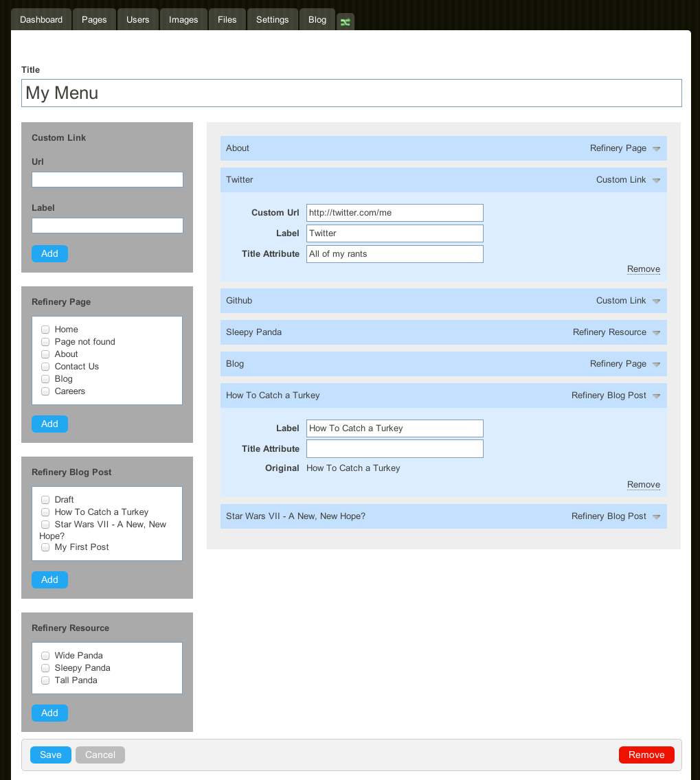Edit the How To Catch a Turkey label field

(394, 428)
